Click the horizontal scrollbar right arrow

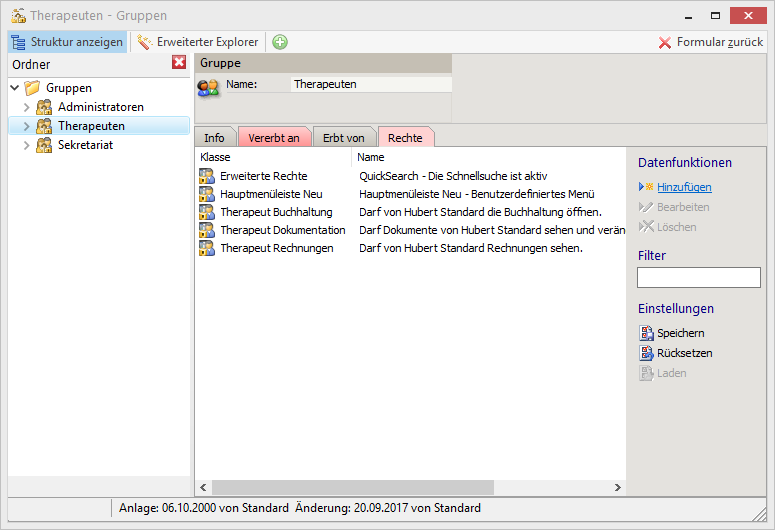click(616, 488)
